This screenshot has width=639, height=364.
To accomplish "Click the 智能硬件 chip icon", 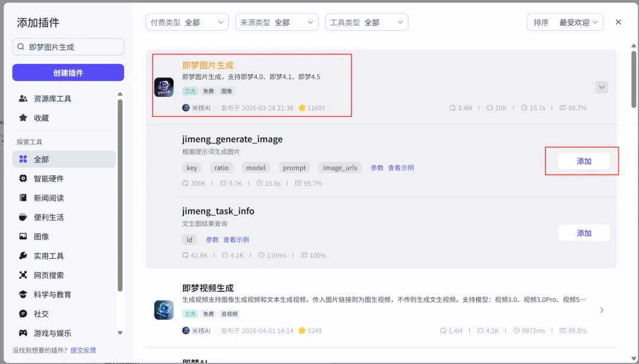I will [23, 178].
